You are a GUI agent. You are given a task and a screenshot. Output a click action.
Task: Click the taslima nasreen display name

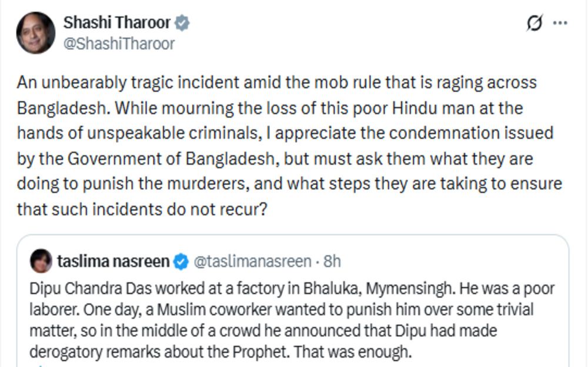click(113, 261)
